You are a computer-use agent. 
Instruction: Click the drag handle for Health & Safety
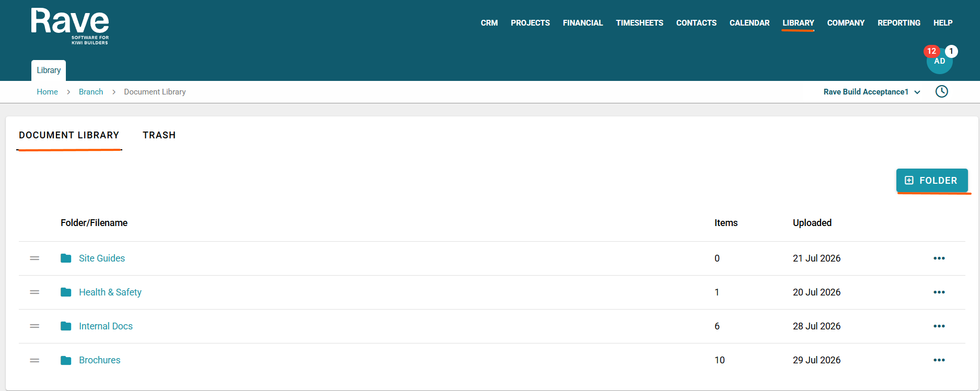click(34, 292)
